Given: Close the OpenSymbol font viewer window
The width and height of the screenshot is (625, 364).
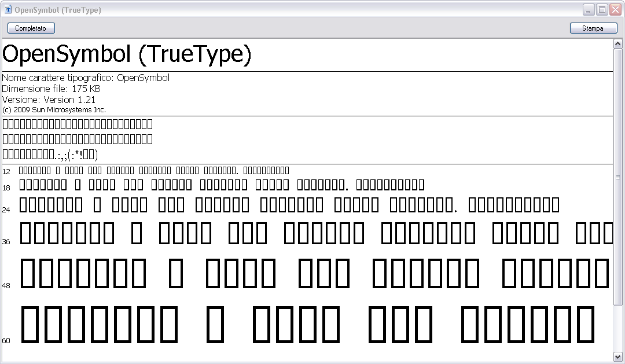Looking at the screenshot, I should click(615, 10).
